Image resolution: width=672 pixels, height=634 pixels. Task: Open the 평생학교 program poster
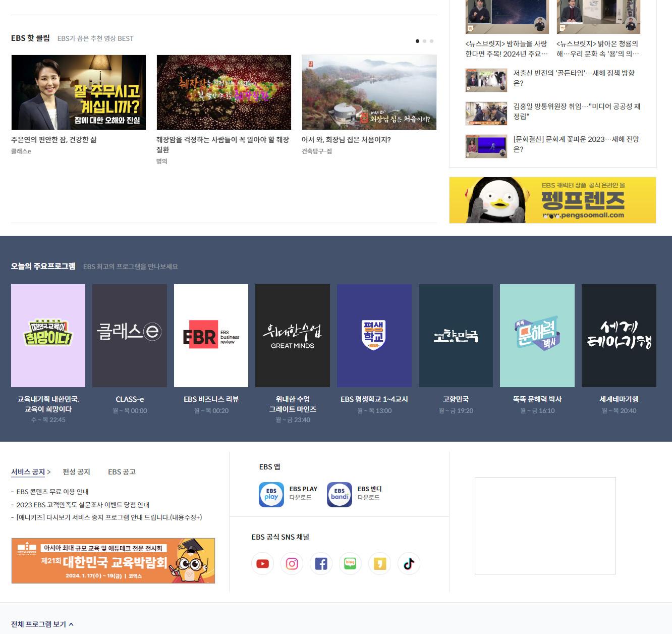[374, 336]
